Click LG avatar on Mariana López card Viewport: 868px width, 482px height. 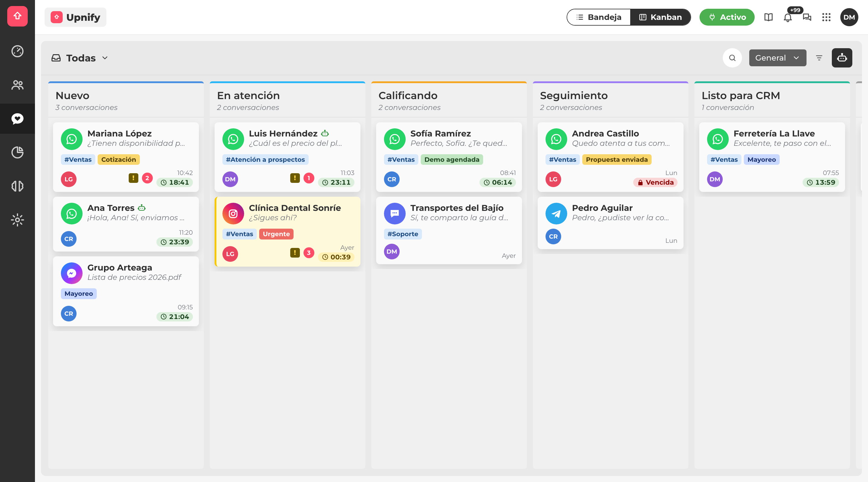coord(69,179)
